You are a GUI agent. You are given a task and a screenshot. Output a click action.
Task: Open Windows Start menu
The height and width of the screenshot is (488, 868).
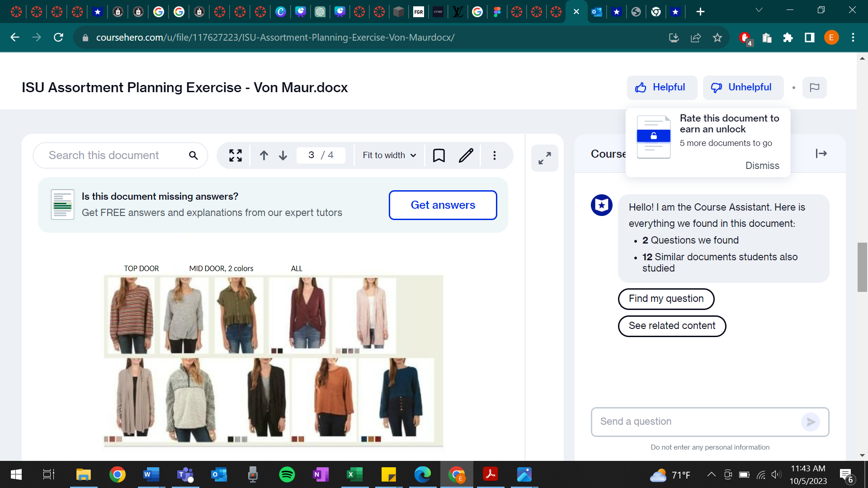pyautogui.click(x=16, y=474)
